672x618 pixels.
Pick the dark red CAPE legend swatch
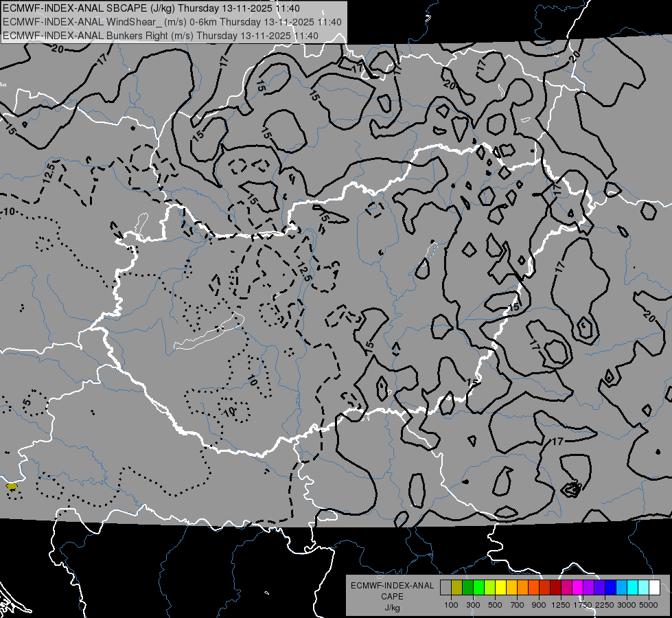[556, 588]
